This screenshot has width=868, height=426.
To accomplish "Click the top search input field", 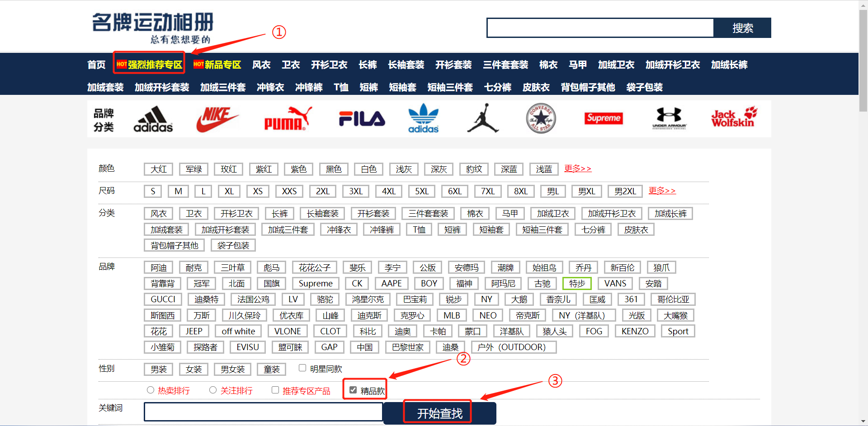I will (600, 28).
